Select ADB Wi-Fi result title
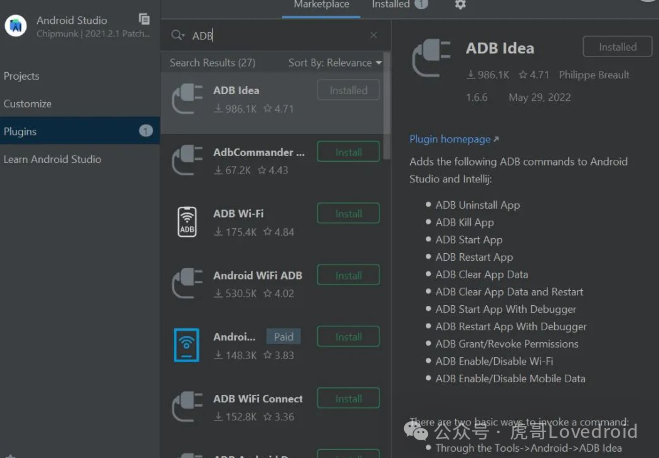The width and height of the screenshot is (659, 458). click(238, 213)
